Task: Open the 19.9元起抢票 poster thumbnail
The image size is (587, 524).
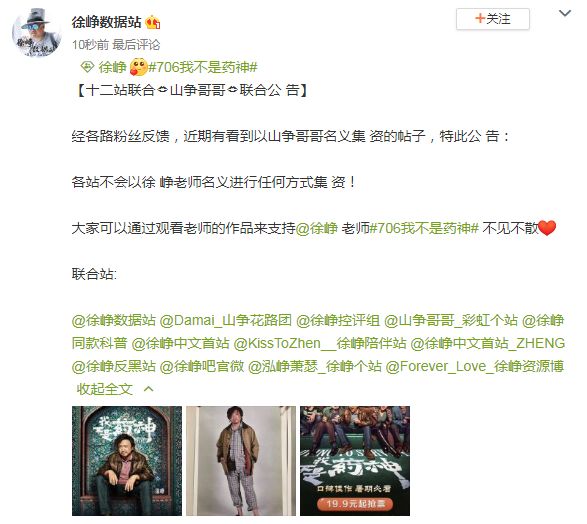Action: [355, 461]
